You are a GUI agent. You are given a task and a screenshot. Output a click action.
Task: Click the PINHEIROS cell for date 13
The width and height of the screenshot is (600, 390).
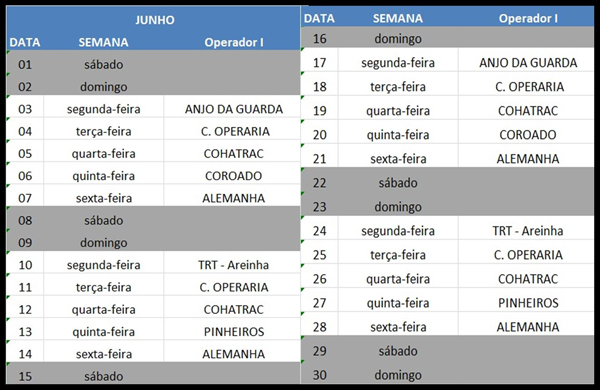point(232,331)
